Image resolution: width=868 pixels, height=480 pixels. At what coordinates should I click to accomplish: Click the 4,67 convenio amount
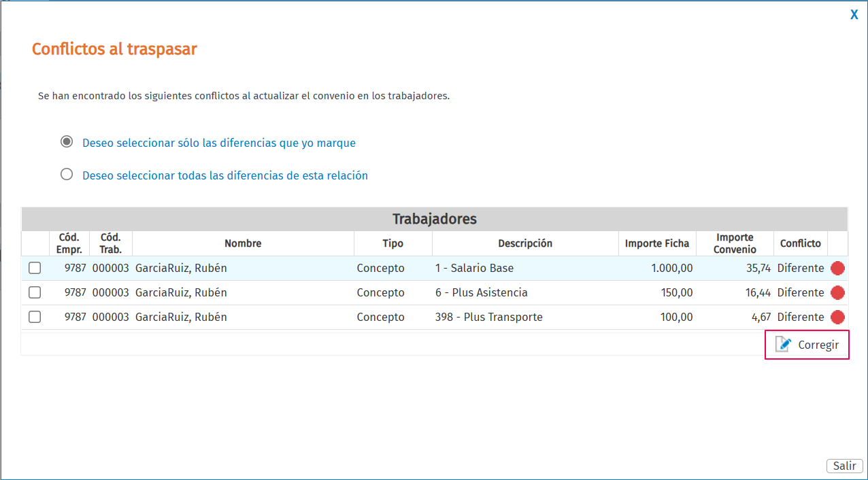coord(761,317)
